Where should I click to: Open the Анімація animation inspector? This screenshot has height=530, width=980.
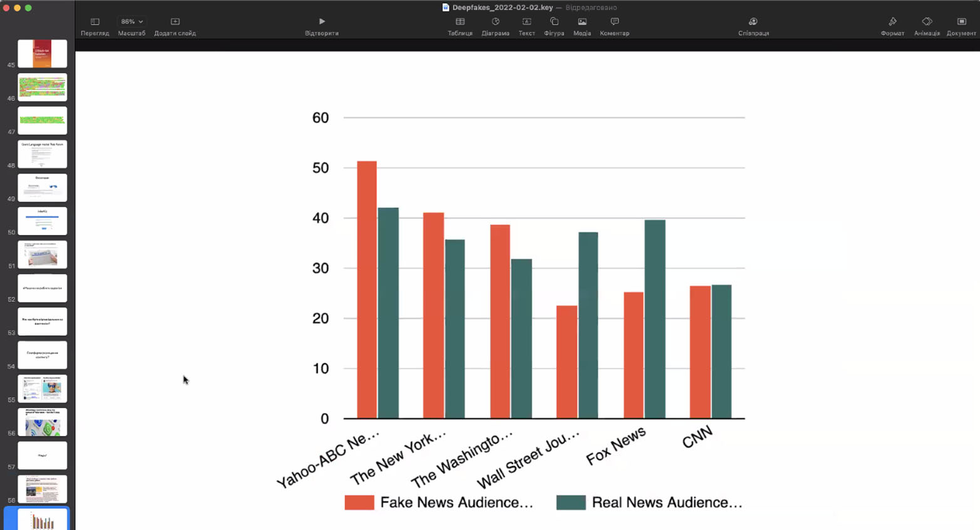[x=927, y=26]
